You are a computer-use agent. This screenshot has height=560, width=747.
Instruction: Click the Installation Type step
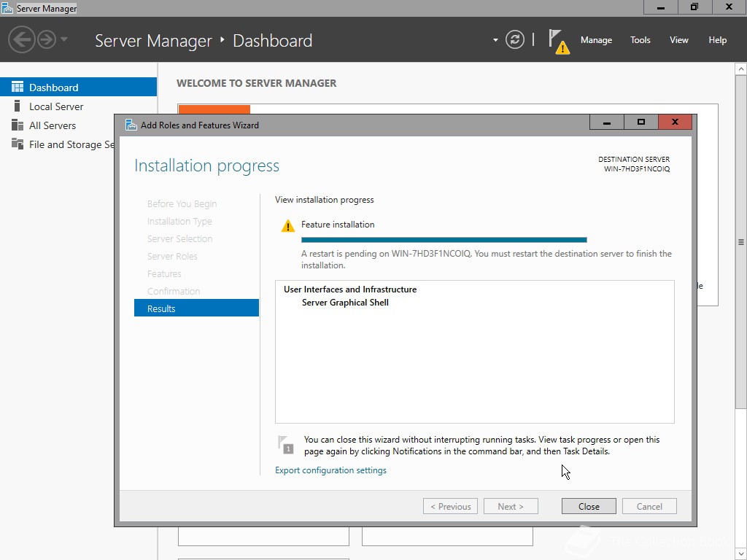click(x=179, y=222)
